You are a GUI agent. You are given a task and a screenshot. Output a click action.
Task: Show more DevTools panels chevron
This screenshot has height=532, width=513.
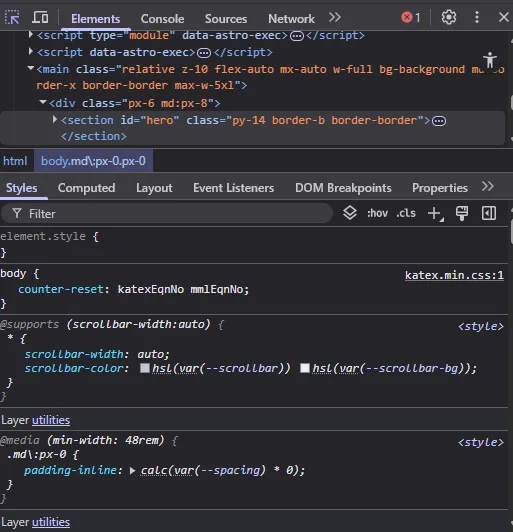click(x=335, y=17)
